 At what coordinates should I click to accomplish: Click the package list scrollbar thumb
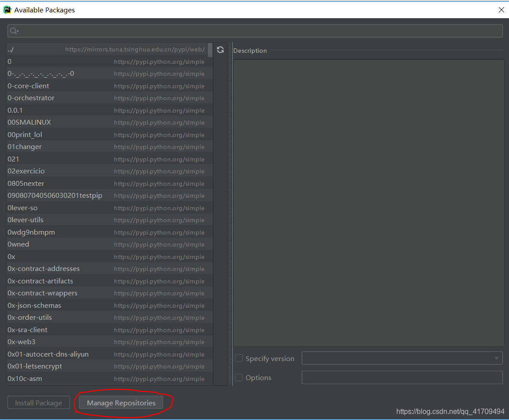(x=210, y=50)
